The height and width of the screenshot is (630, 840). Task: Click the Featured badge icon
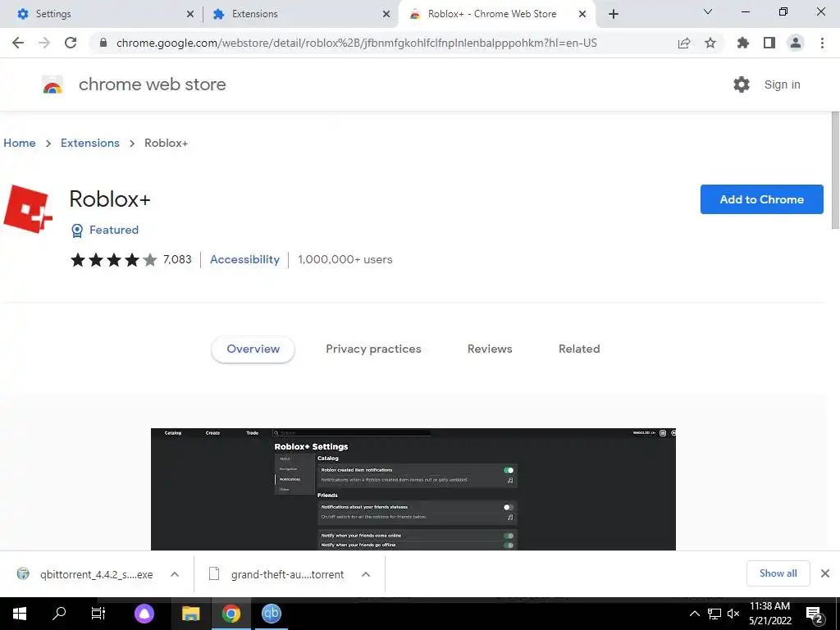(x=77, y=231)
